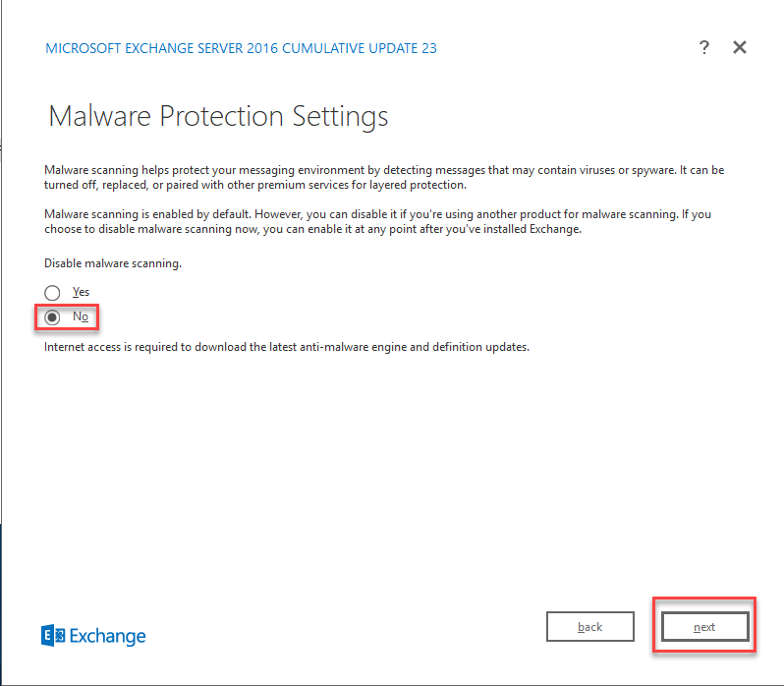Select the No radio button circle
This screenshot has width=784, height=686.
click(53, 317)
